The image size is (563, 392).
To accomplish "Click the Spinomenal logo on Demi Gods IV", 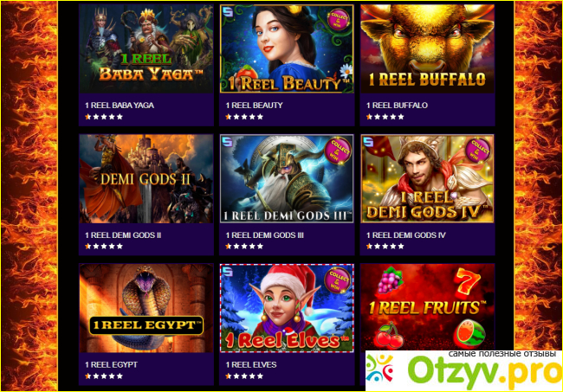I will pos(368,142).
